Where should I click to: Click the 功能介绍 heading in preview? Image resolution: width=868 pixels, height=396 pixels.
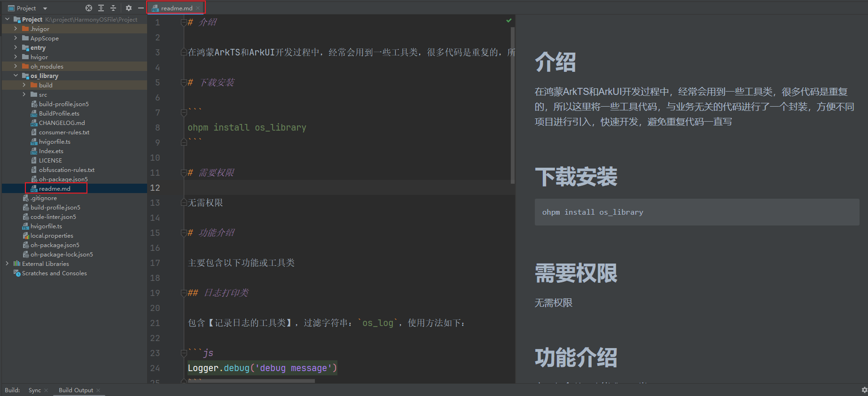[x=576, y=357]
